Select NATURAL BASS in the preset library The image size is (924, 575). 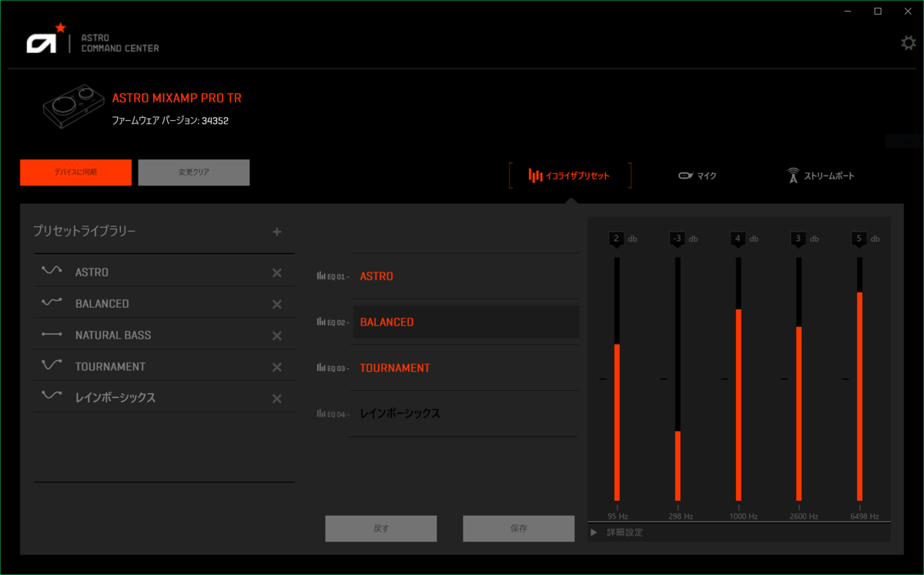(x=113, y=336)
